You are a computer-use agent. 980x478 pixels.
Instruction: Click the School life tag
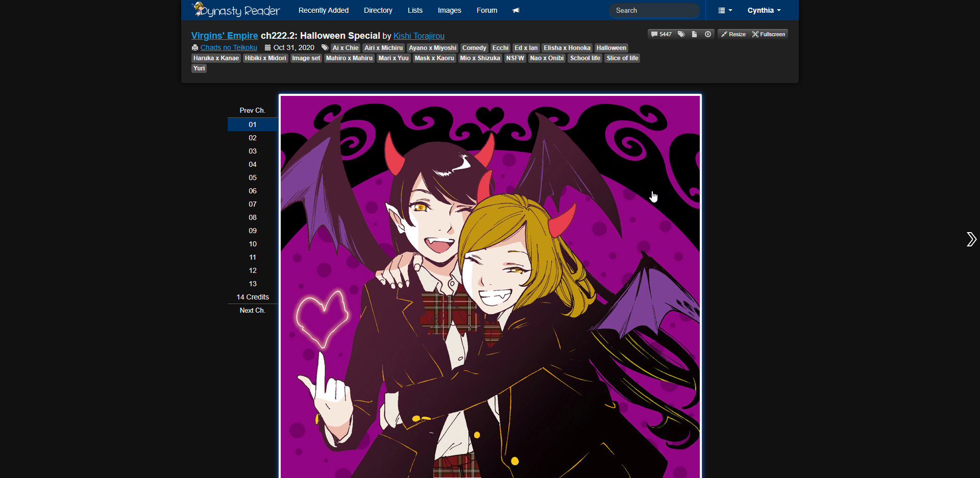(x=585, y=58)
